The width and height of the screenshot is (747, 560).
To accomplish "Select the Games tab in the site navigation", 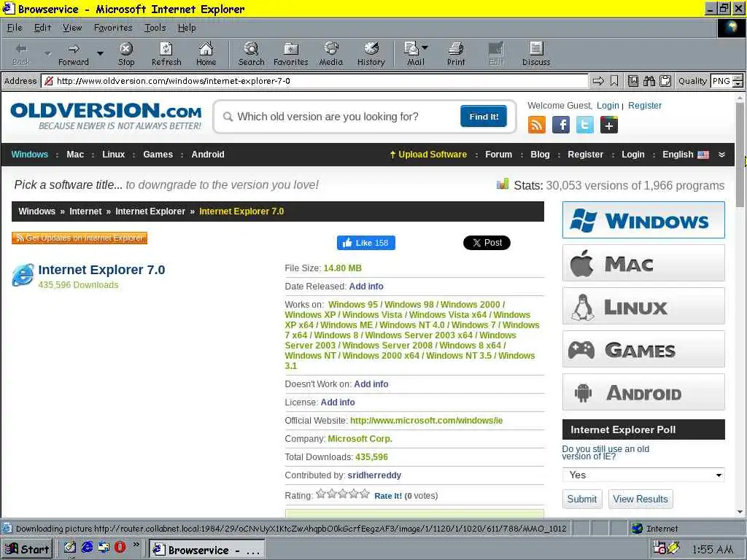I will point(158,155).
